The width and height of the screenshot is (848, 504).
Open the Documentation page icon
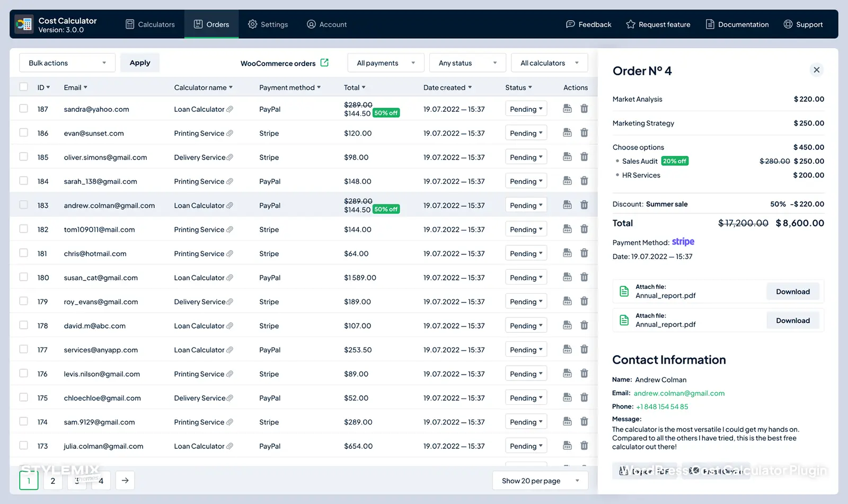pyautogui.click(x=709, y=24)
